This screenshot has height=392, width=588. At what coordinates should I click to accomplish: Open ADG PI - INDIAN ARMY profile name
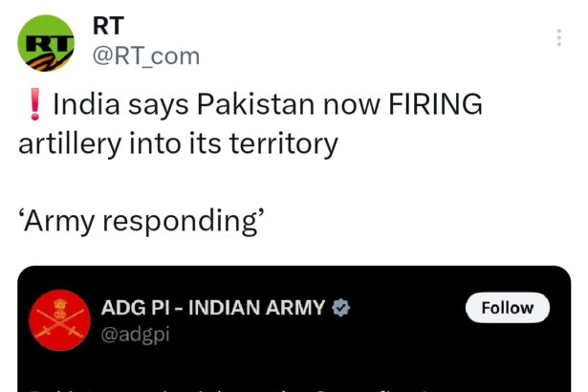pos(212,308)
